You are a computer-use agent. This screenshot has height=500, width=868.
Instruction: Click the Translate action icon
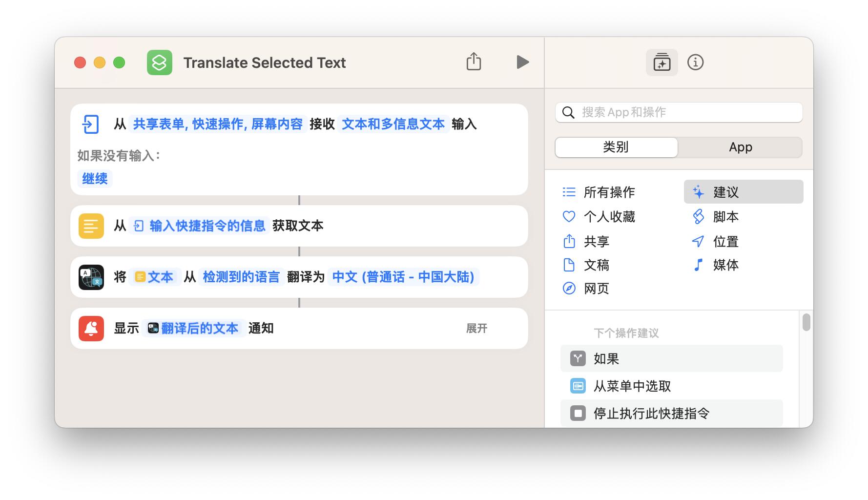click(91, 277)
